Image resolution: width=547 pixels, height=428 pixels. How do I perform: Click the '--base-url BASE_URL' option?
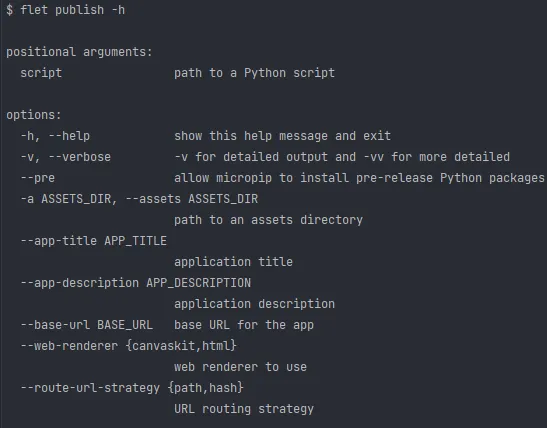(87, 325)
